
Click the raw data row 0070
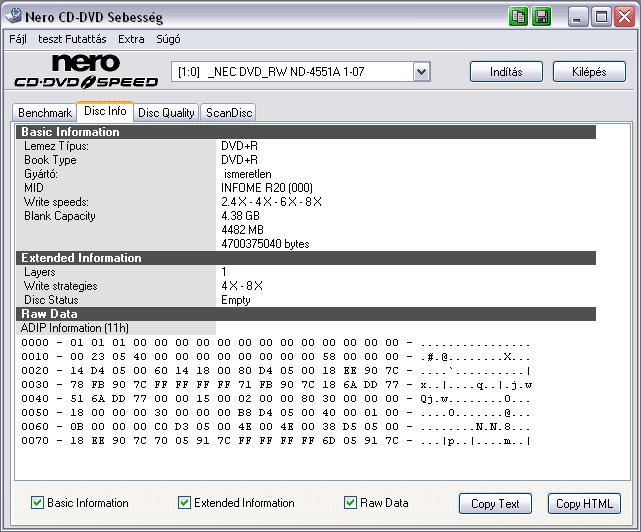coord(276,441)
